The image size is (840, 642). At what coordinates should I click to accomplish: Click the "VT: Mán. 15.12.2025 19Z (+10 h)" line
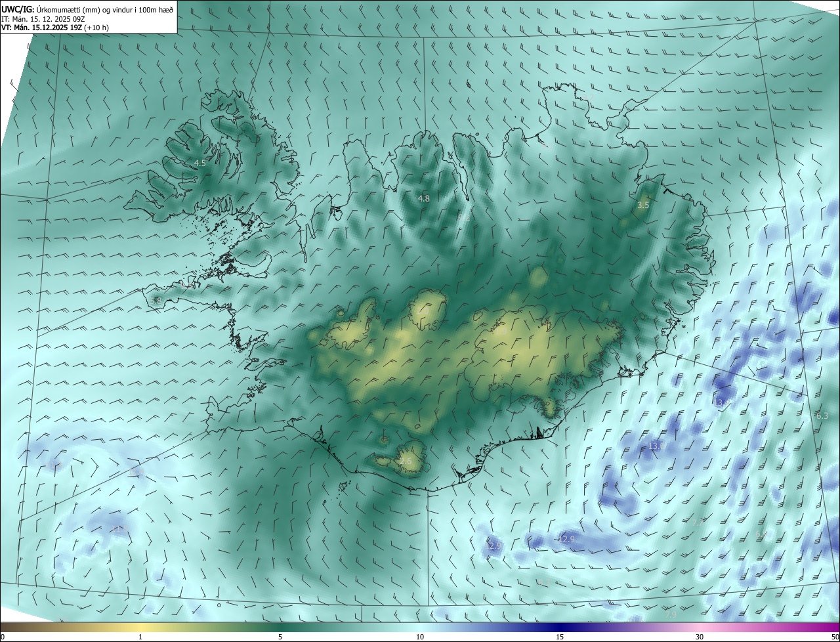pos(54,28)
